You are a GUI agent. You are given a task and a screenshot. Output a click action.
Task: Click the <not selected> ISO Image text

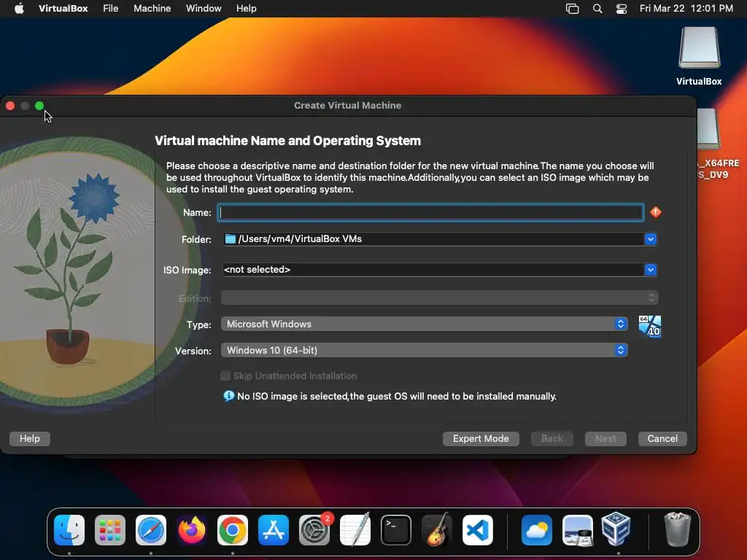coord(257,270)
